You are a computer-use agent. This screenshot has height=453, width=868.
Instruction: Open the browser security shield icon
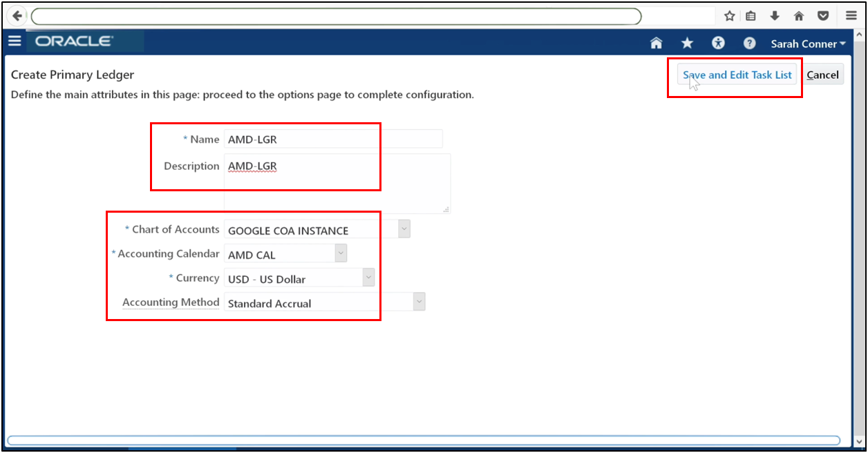(x=822, y=15)
